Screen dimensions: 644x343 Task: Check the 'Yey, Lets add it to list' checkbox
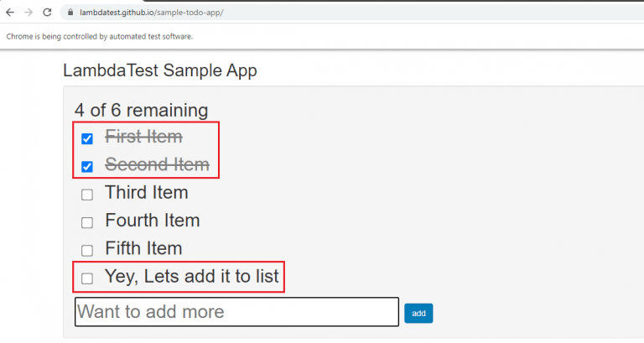click(x=87, y=278)
